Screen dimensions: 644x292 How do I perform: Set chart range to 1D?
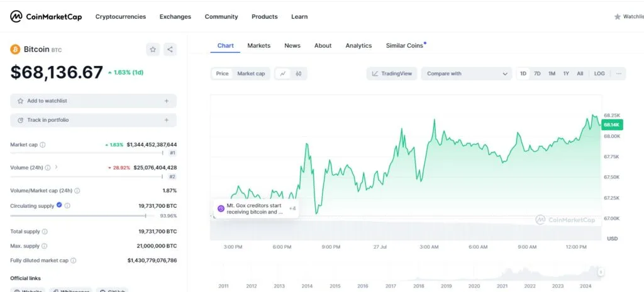(523, 74)
